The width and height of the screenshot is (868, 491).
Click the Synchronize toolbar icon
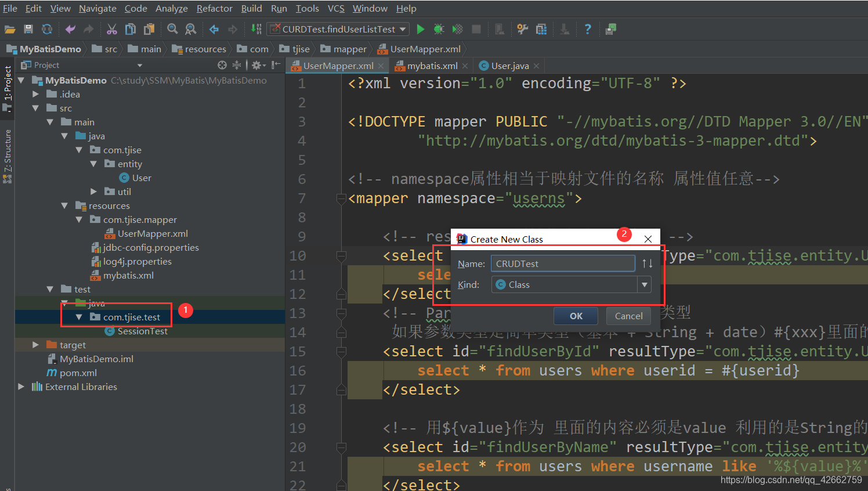47,29
